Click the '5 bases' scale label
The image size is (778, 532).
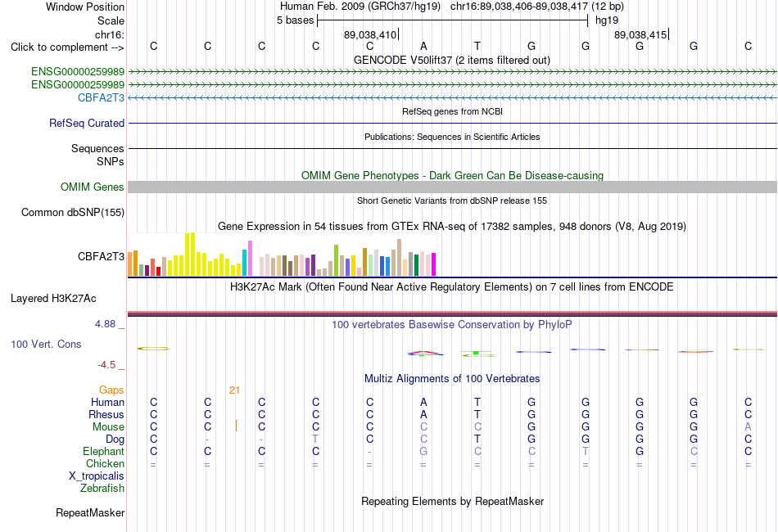(x=295, y=20)
